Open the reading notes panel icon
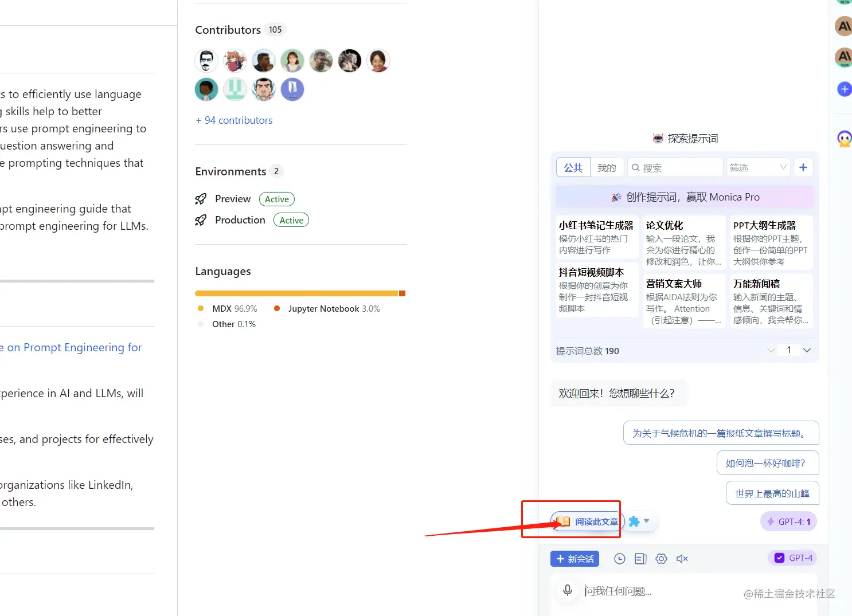The height and width of the screenshot is (616, 852). coord(640,559)
